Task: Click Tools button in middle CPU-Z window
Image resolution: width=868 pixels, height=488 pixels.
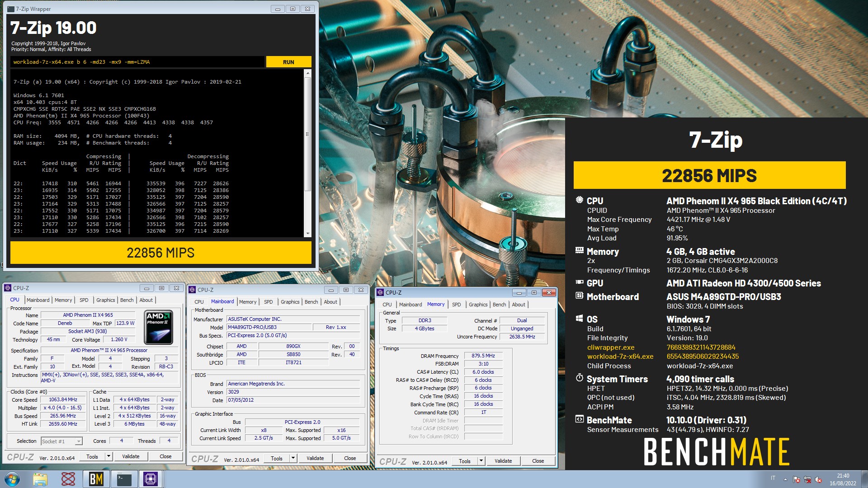Action: pos(277,458)
